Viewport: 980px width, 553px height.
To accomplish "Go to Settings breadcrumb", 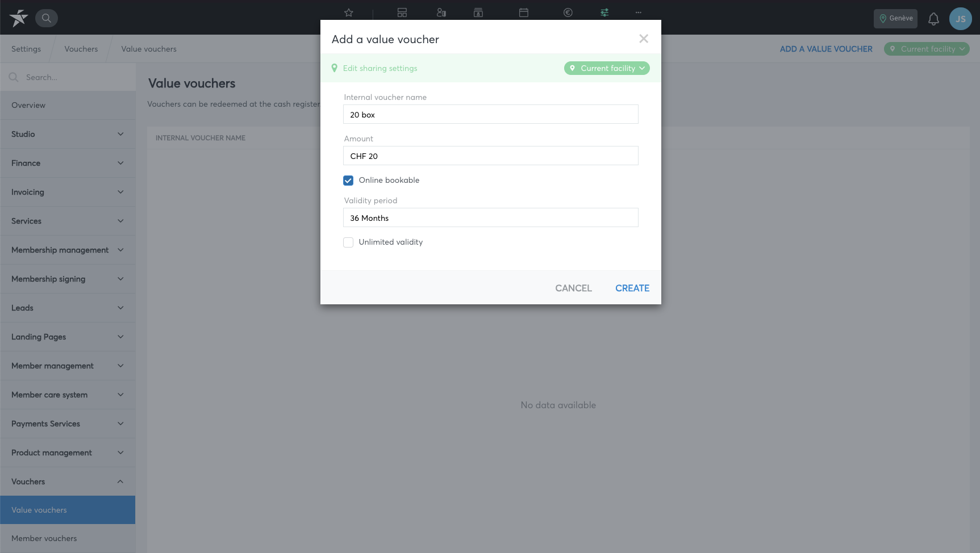I will pos(26,49).
